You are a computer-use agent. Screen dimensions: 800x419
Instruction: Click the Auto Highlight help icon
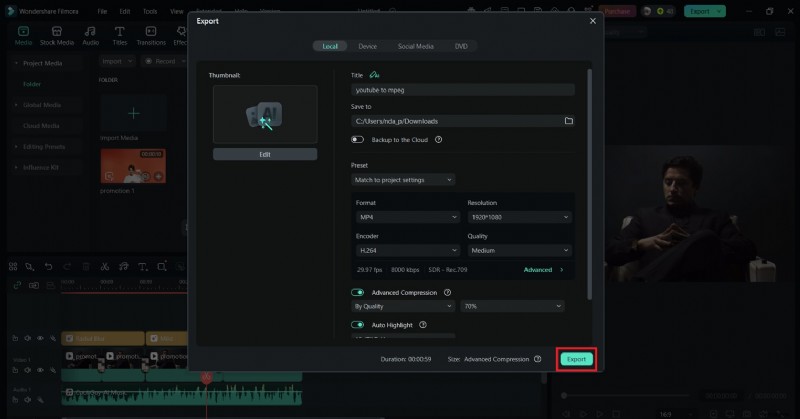(423, 325)
